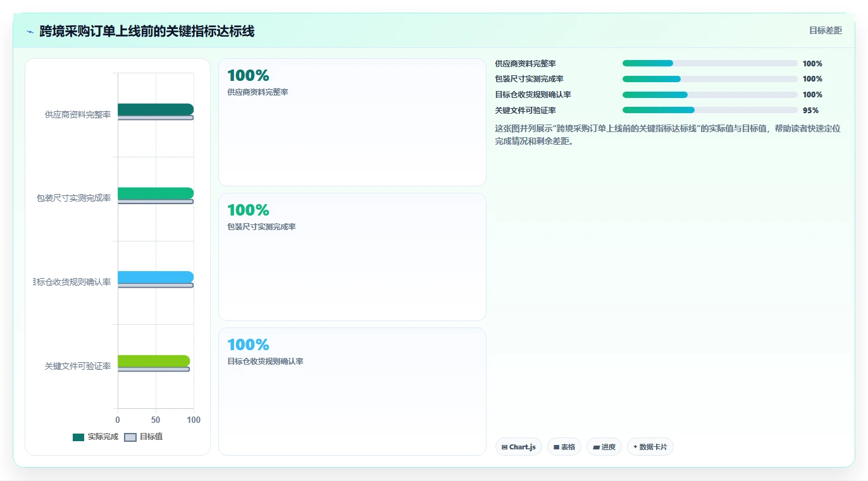Click the 目标仓收货规则确认率 label in the progress list
The height and width of the screenshot is (481, 868).
click(x=533, y=95)
